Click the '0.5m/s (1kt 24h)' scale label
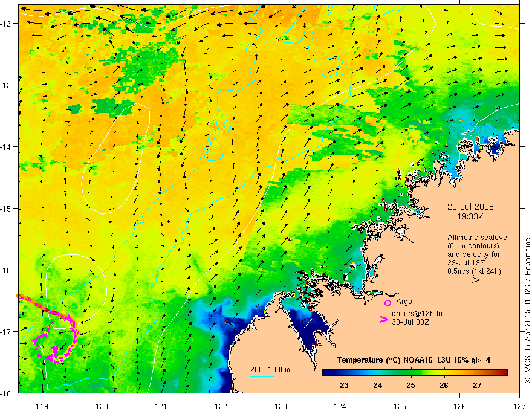 (474, 271)
